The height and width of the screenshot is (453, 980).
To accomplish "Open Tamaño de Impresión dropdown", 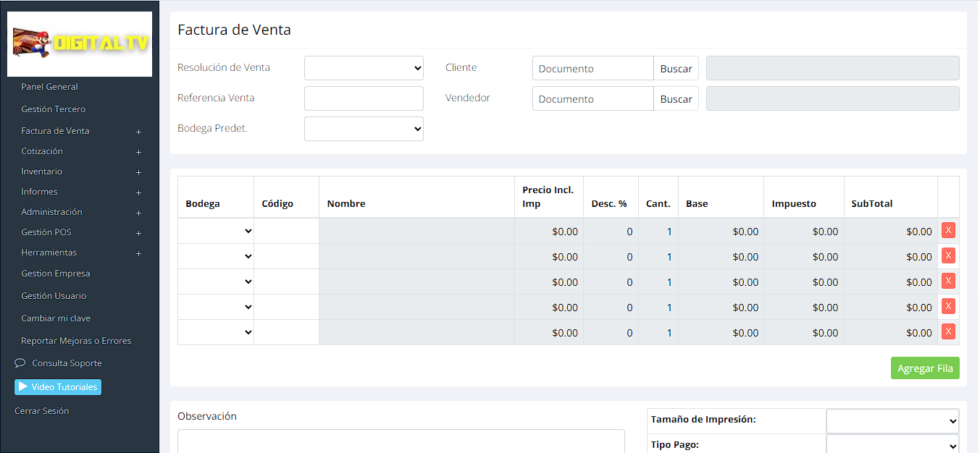I will [x=892, y=420].
